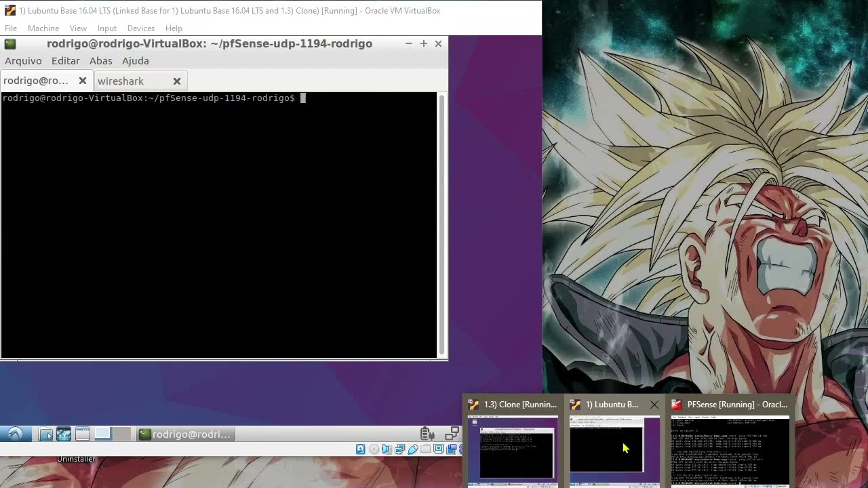Image resolution: width=868 pixels, height=488 pixels.
Task: Click the VirtualBox shared folders indicator
Action: pos(425,449)
